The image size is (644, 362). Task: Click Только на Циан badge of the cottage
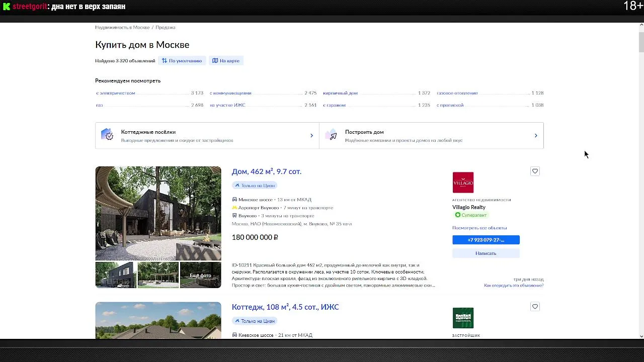click(x=255, y=321)
